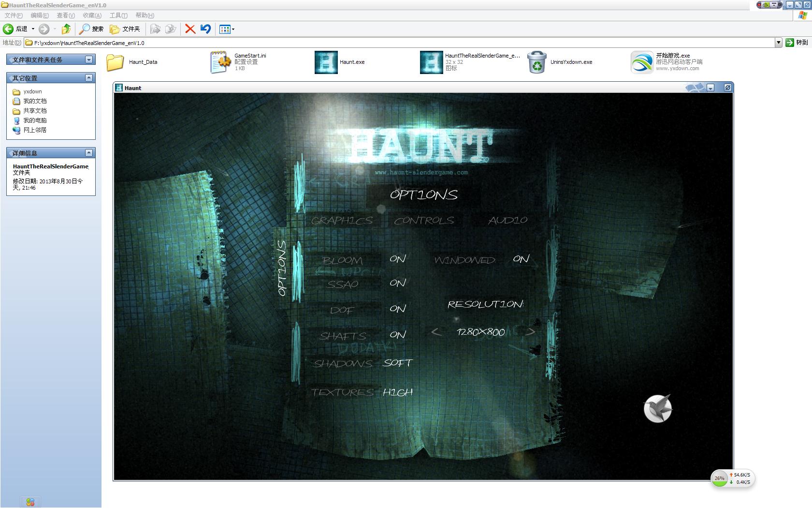Collapse the File and Folder Tasks panel
The height and width of the screenshot is (508, 812).
89,60
